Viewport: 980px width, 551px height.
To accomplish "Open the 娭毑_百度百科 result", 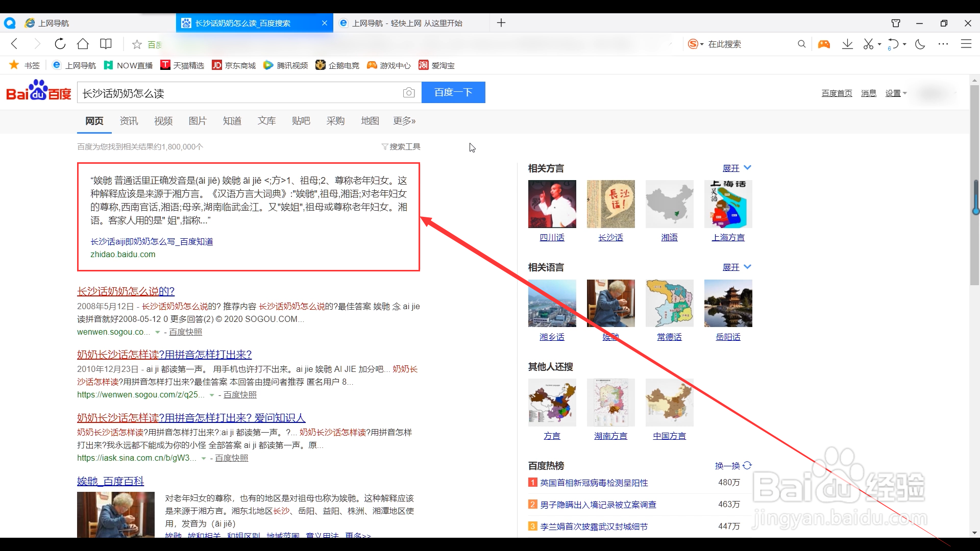I will [x=110, y=481].
